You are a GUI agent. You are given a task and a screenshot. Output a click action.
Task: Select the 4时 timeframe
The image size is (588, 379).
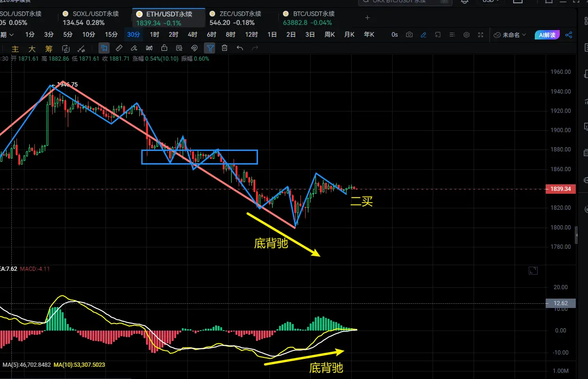click(192, 35)
